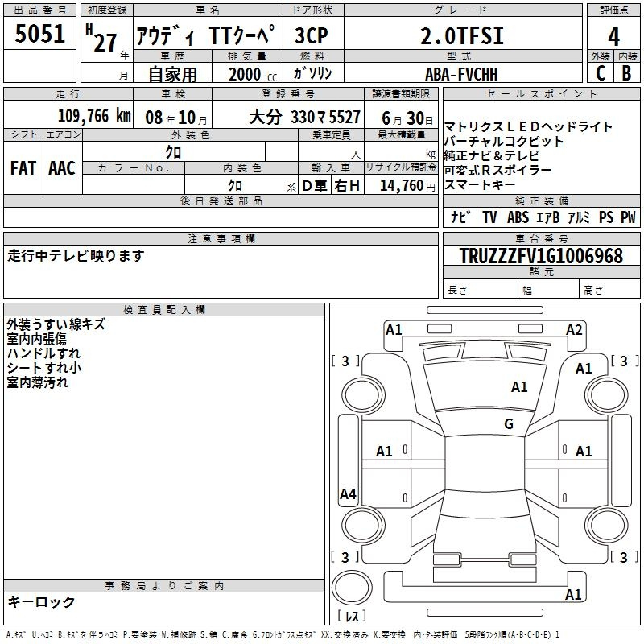
Task: Select the interior grade B
Action: [x=626, y=72]
